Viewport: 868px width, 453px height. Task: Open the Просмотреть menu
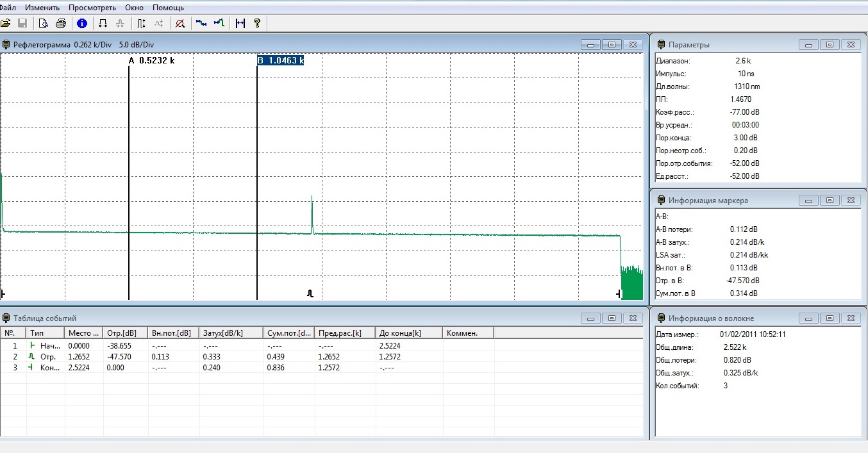92,8
